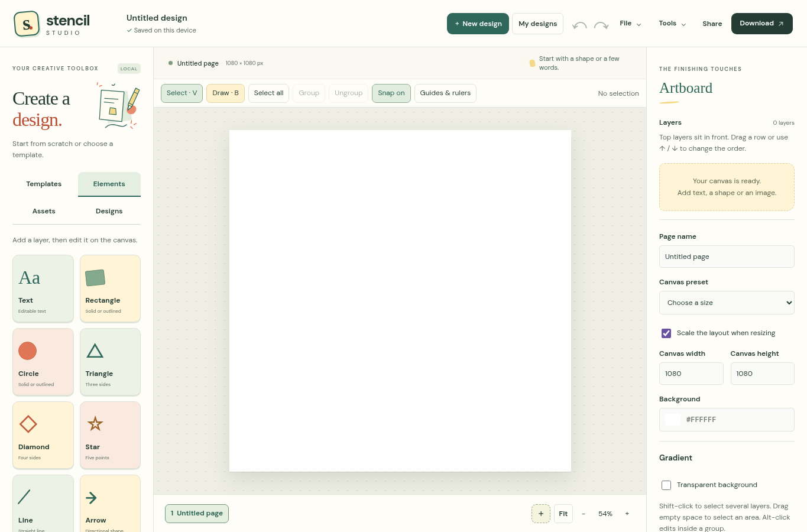Click the Stencil Studio logo icon
Image resolution: width=807 pixels, height=532 pixels.
coord(27,24)
